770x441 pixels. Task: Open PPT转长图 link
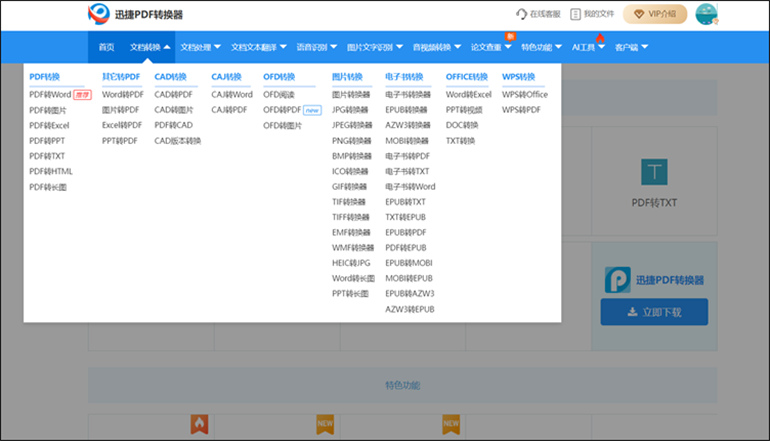(x=350, y=293)
